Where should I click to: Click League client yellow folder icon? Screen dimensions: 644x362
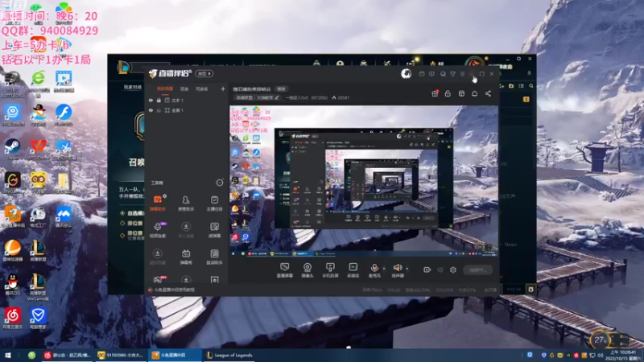[511, 86]
